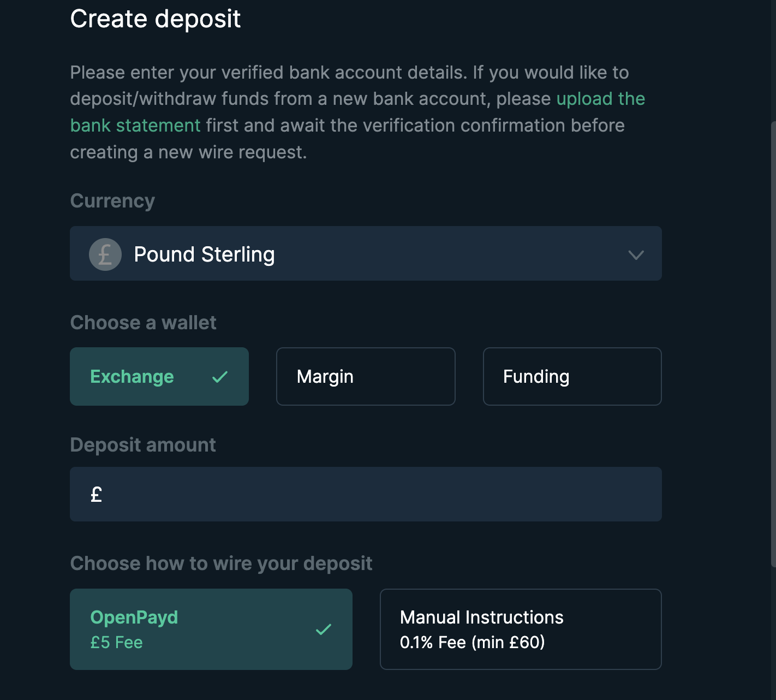776x700 pixels.
Task: Click the £ symbol in deposit amount
Action: (x=96, y=494)
